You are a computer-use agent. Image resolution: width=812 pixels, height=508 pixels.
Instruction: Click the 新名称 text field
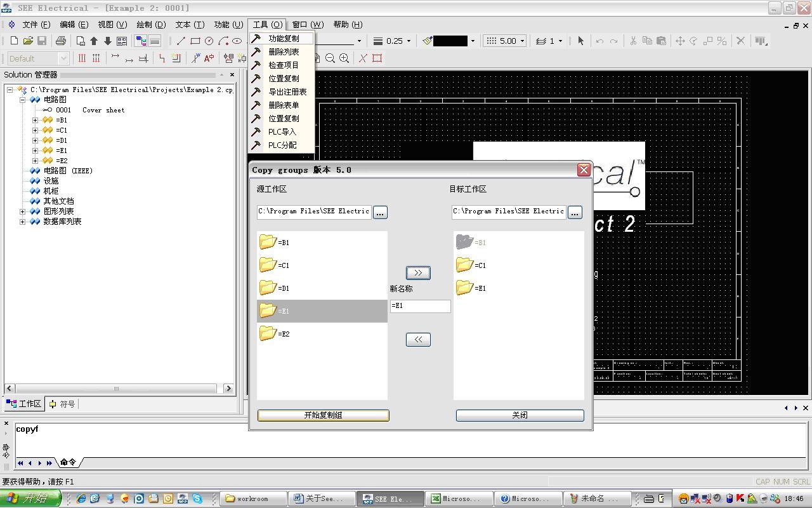(420, 305)
